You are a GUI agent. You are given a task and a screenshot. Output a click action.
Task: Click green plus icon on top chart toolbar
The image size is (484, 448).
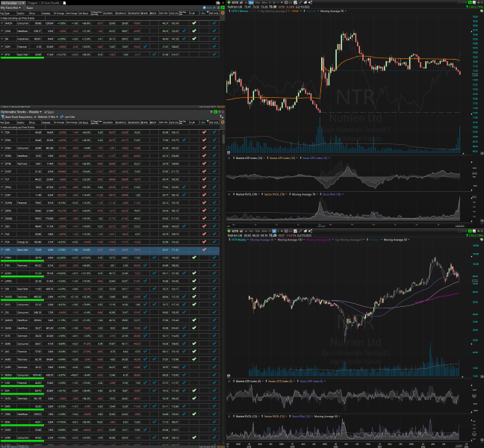coord(229,2)
